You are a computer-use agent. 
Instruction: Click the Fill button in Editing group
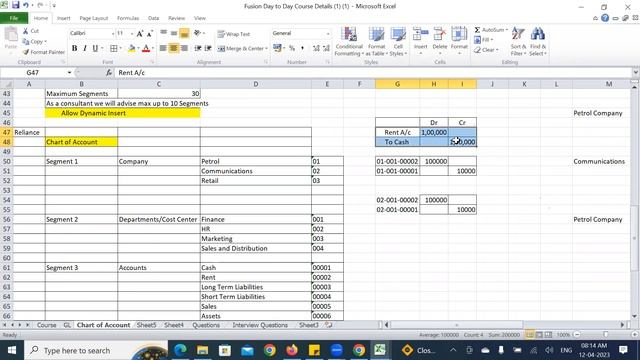[x=484, y=40]
